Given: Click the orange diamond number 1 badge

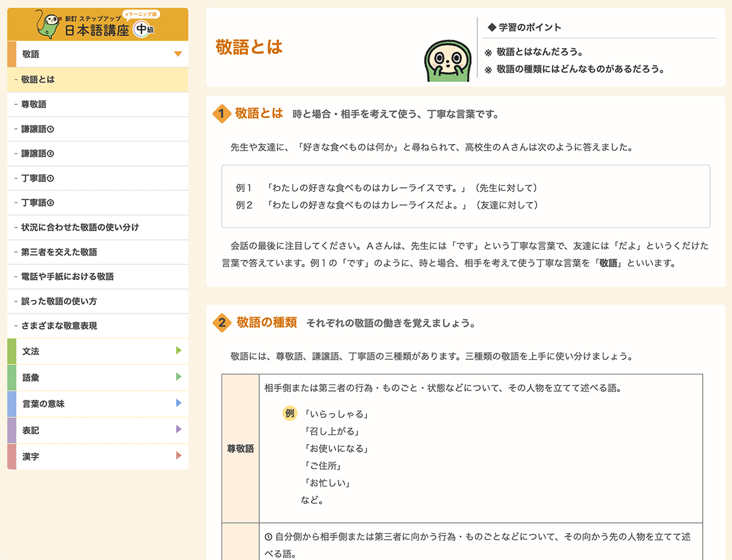Looking at the screenshot, I should click(x=221, y=113).
